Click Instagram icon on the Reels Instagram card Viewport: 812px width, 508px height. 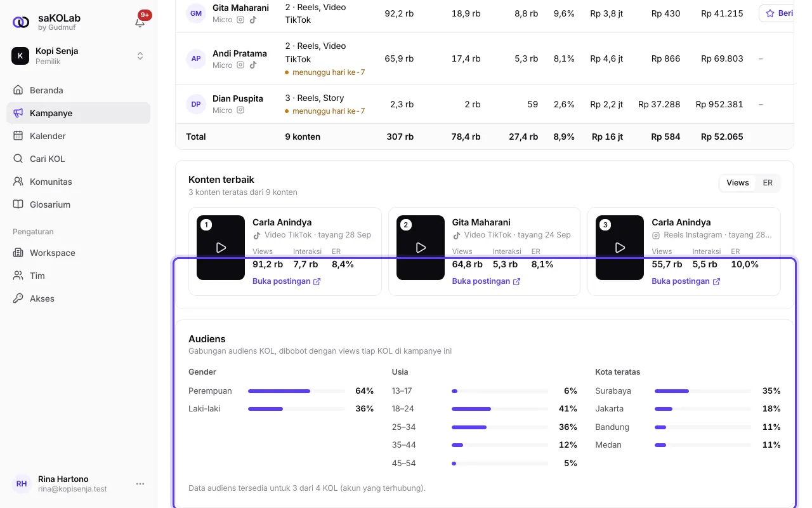pos(657,235)
